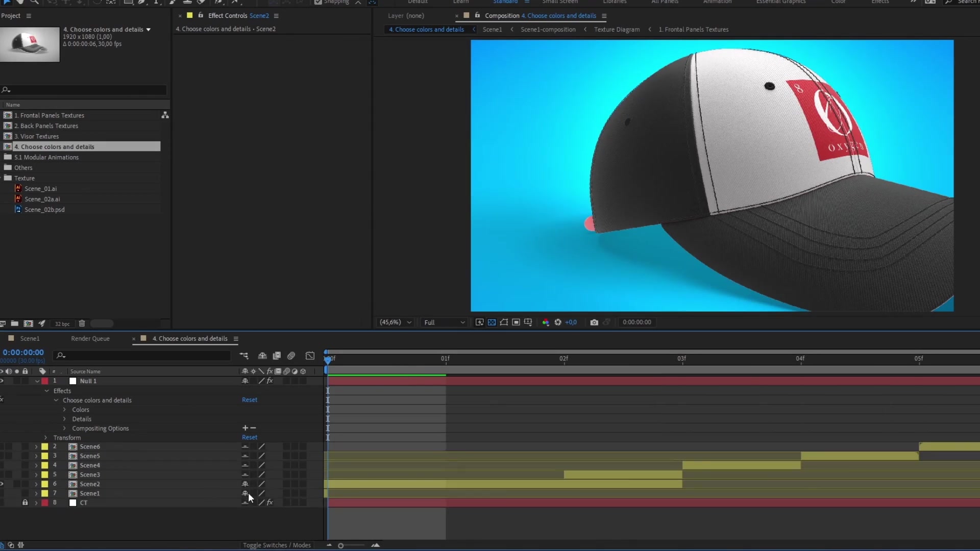
Task: Open the Graph Editor in the timeline
Action: (x=310, y=355)
